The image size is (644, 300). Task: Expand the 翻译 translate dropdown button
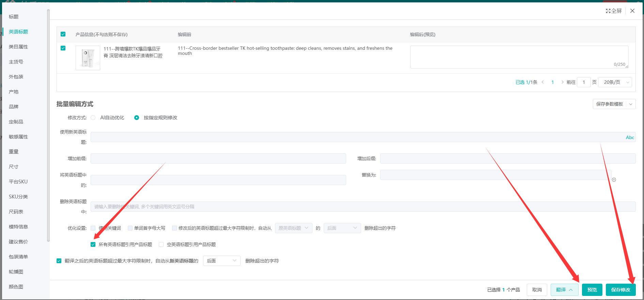click(x=564, y=290)
